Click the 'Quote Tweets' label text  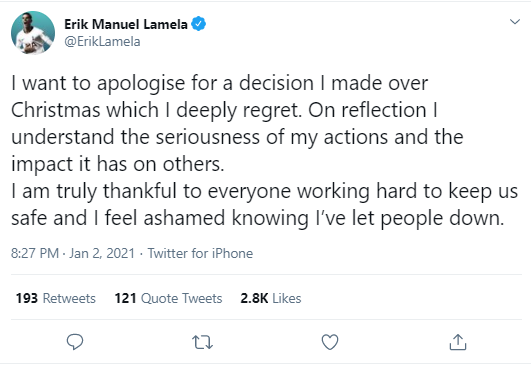pos(182,298)
